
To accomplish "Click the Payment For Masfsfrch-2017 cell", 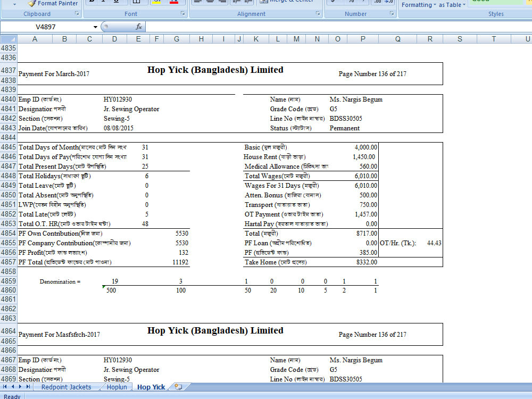I will [59, 334].
